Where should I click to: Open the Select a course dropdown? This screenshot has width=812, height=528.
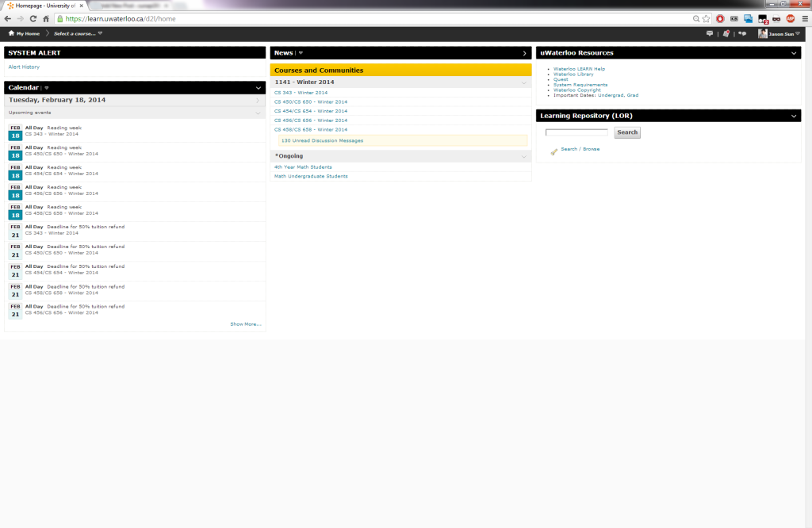[x=78, y=33]
